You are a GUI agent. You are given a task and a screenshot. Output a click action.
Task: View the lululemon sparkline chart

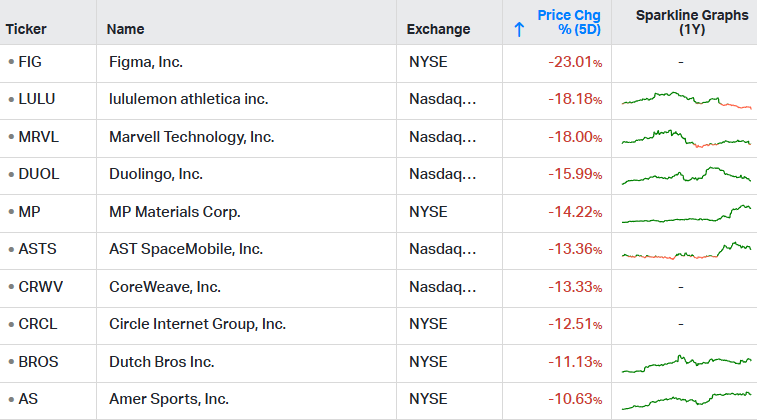(687, 100)
